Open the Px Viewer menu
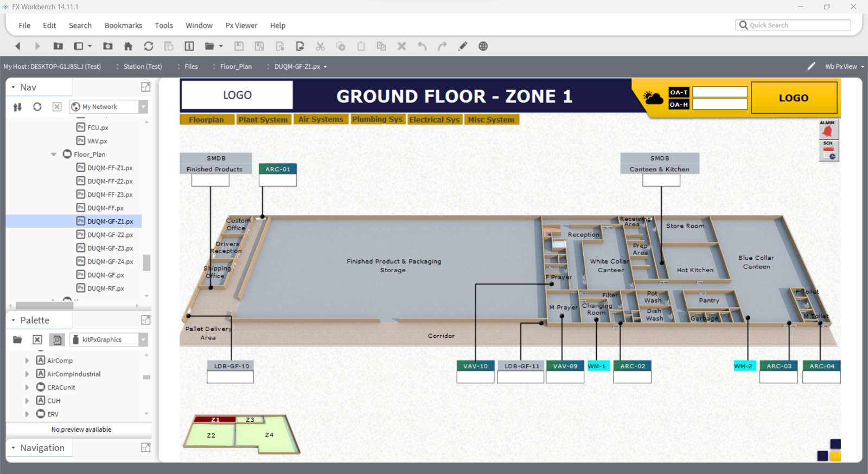 tap(241, 25)
